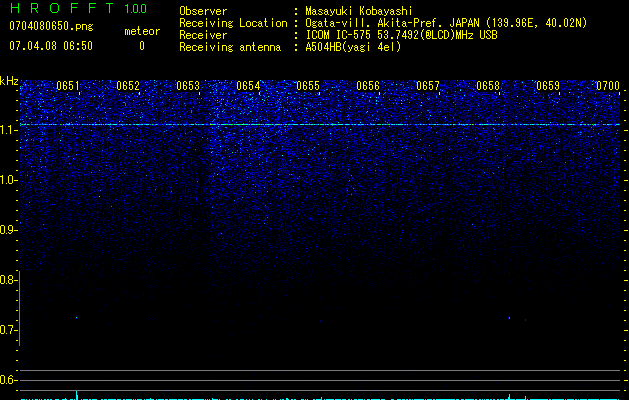Click the 0659 time marker
The image size is (629, 400).
tap(548, 86)
